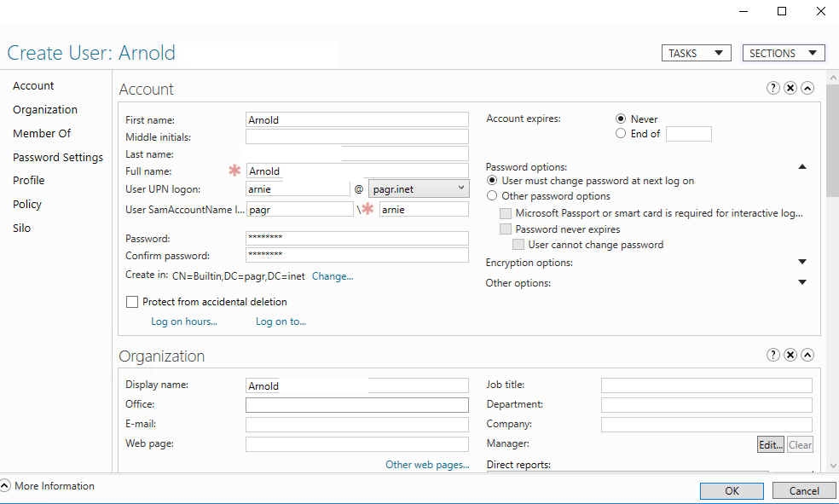
Task: Choose Other password options radio button
Action: click(491, 196)
